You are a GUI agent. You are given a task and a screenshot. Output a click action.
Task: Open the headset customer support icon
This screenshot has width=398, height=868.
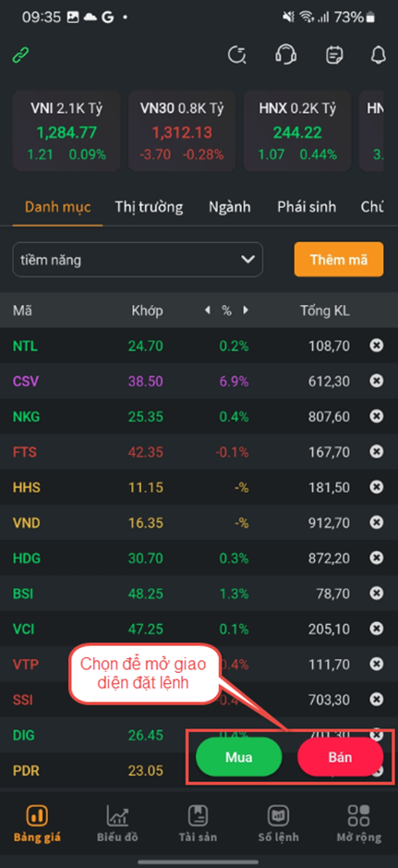(x=285, y=55)
